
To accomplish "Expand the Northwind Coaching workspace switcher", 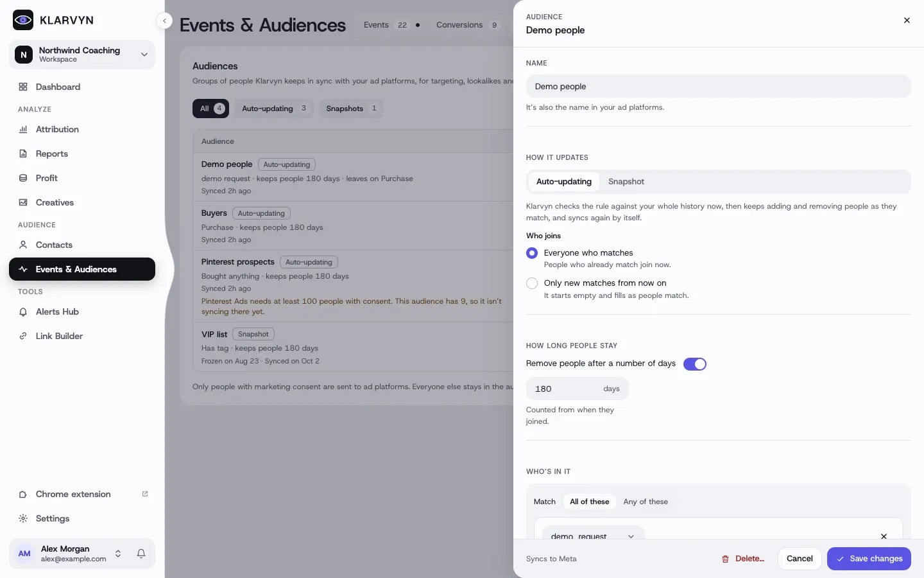I will tap(82, 55).
